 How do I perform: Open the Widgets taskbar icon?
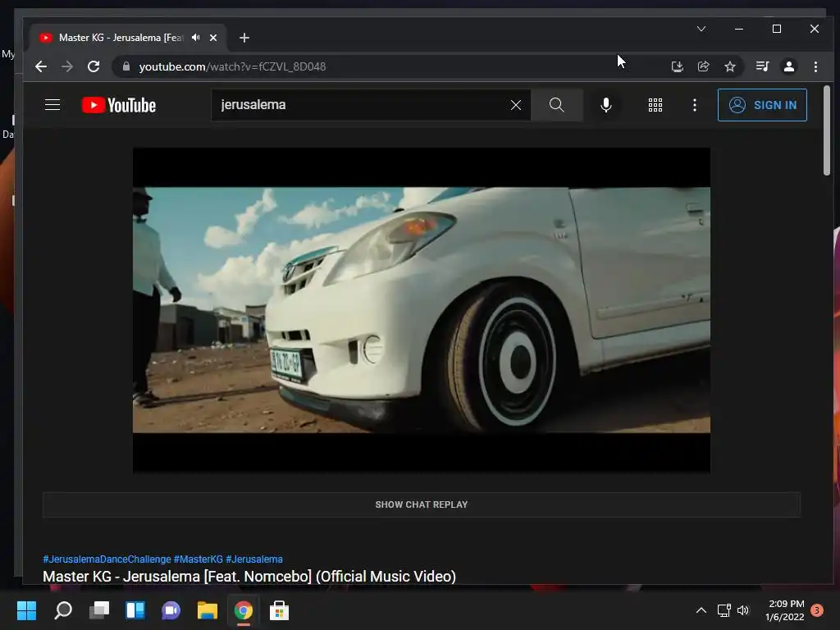click(x=135, y=610)
